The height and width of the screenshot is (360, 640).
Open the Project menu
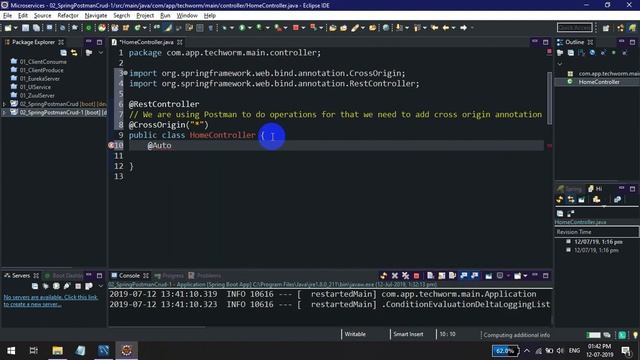click(145, 16)
